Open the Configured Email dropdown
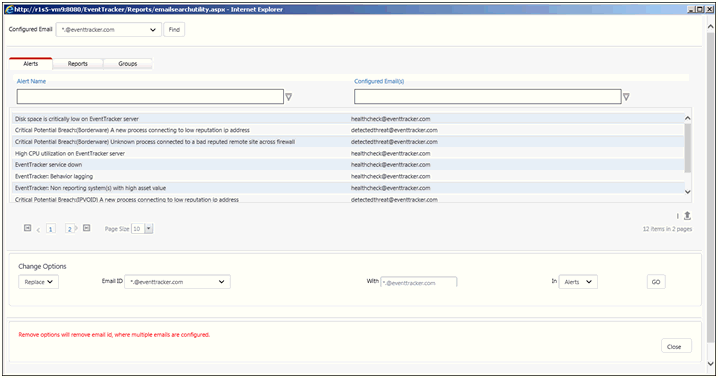Image resolution: width=718 pixels, height=378 pixels. pyautogui.click(x=109, y=30)
